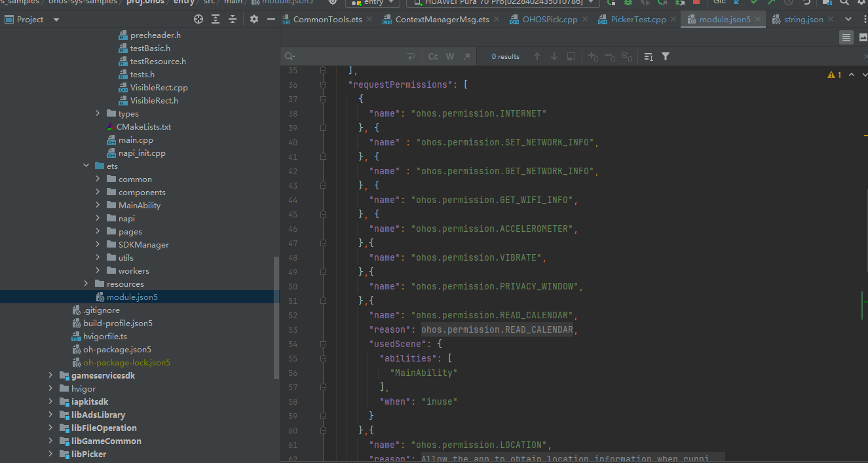Open the HUAWEI Pura 70 Pro device dropdown
This screenshot has width=868, height=463.
[x=502, y=3]
